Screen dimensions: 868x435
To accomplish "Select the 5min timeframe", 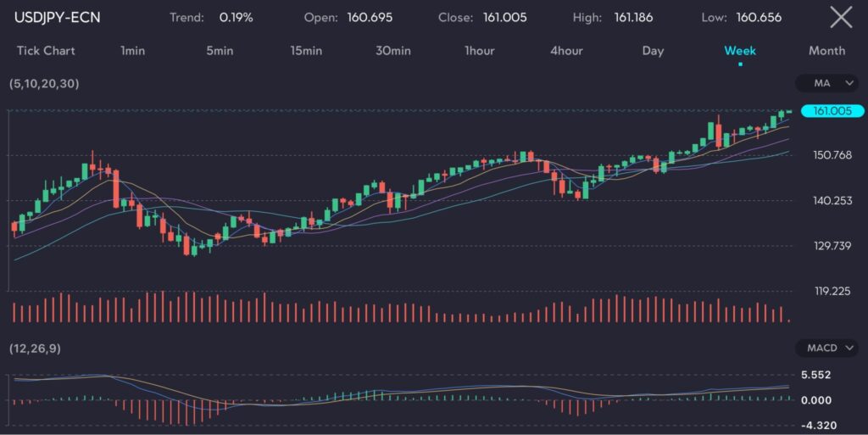I will click(x=220, y=51).
